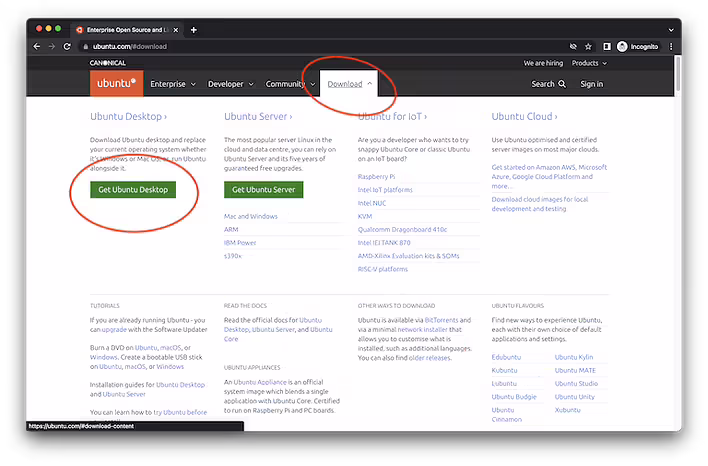
Task: Click the lock icon in the address bar
Action: (x=85, y=47)
